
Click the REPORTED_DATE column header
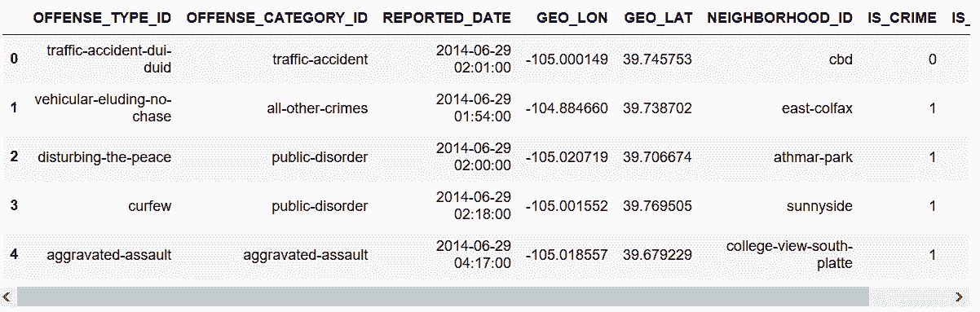[x=447, y=18]
